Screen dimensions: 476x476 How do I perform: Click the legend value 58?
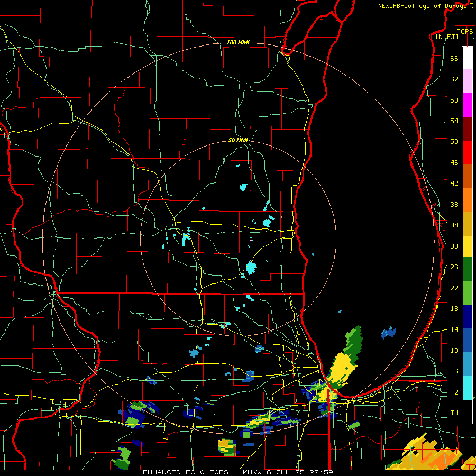[x=454, y=100]
